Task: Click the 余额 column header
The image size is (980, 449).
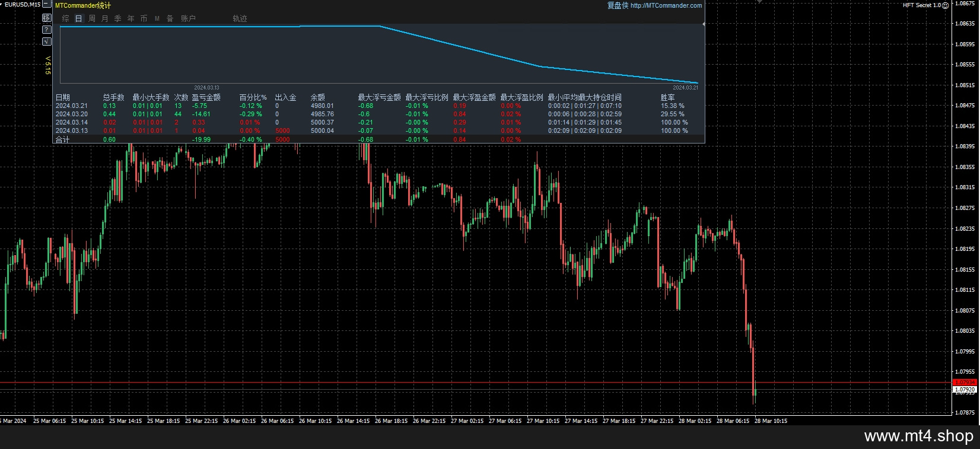Action: [x=317, y=97]
